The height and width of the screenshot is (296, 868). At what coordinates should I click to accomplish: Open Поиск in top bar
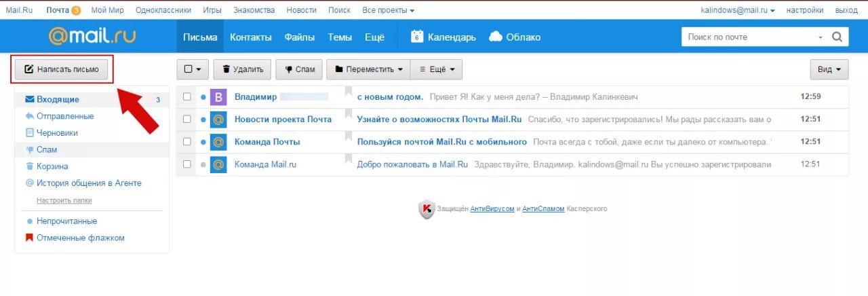(x=339, y=10)
